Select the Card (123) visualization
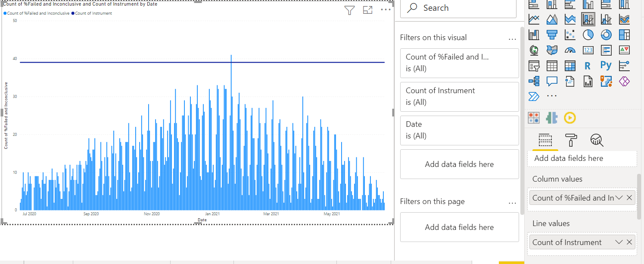Screen dimensions: 644x264 click(588, 50)
